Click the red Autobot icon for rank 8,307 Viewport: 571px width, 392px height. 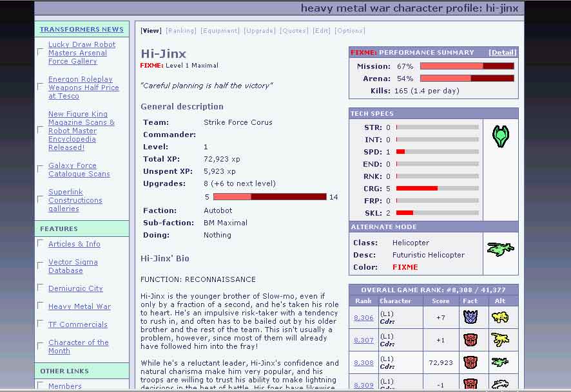point(470,340)
